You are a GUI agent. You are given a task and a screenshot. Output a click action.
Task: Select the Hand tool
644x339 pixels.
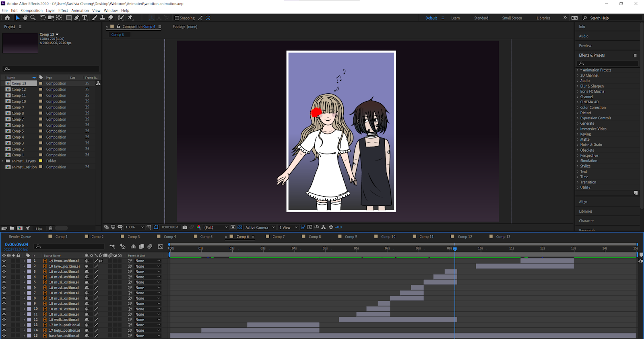point(25,18)
